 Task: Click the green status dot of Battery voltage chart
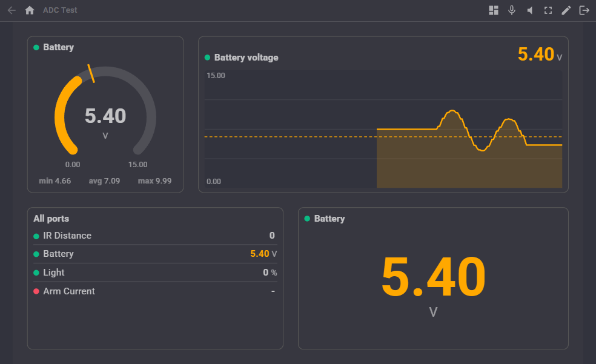tap(207, 58)
